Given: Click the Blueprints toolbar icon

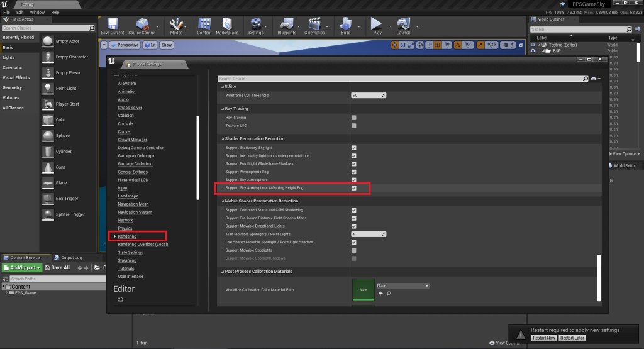Looking at the screenshot, I should coord(286,26).
